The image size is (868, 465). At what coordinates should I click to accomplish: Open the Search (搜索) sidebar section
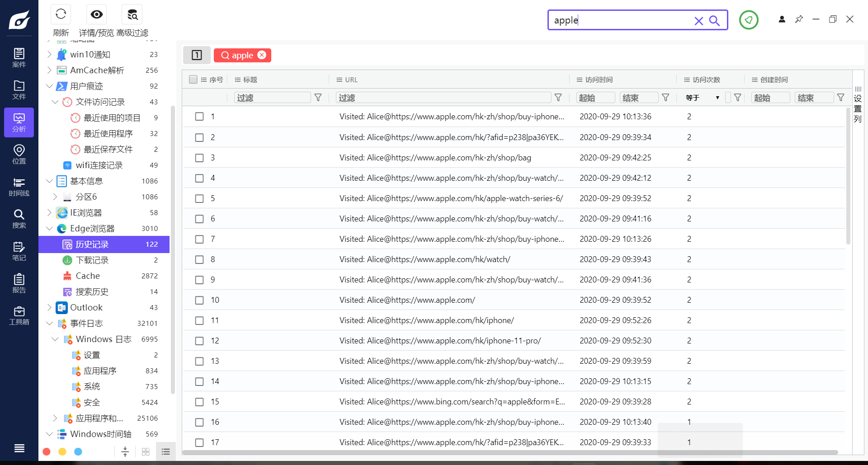pos(19,219)
